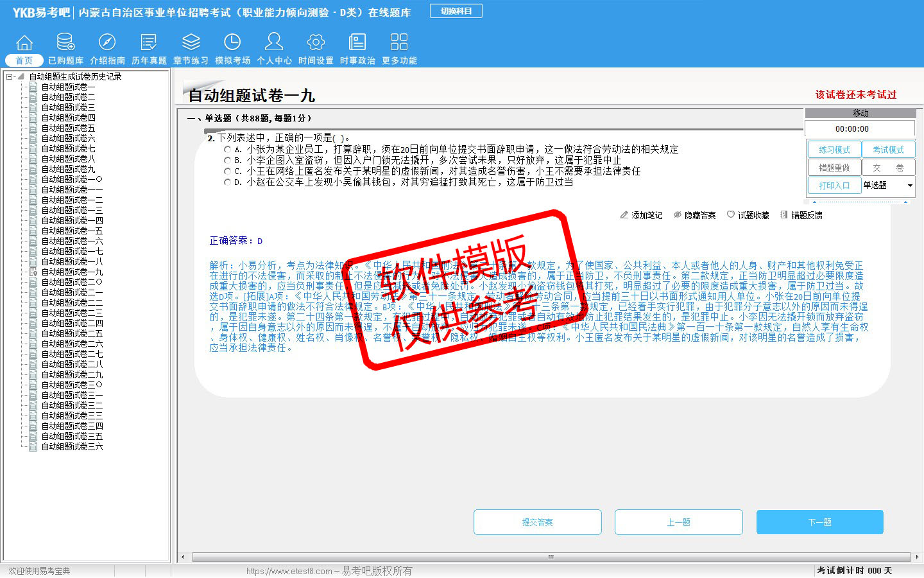Click the horizontal scrollbar right arrow

(x=916, y=557)
